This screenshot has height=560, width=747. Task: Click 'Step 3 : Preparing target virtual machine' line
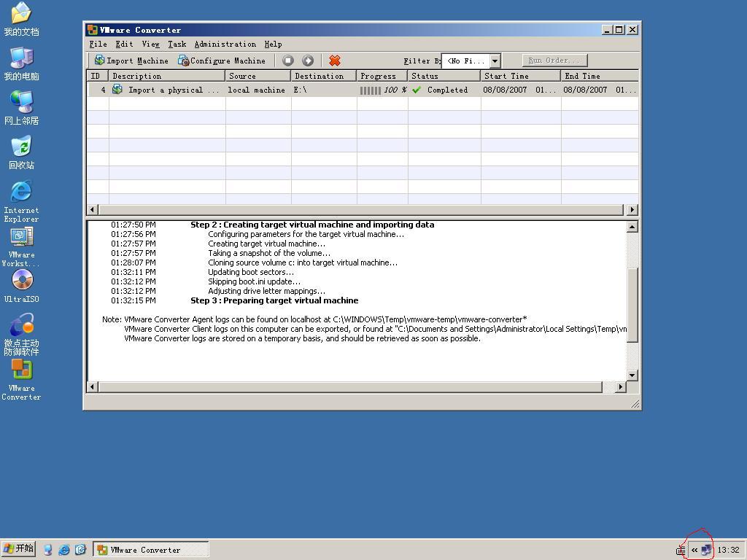274,300
